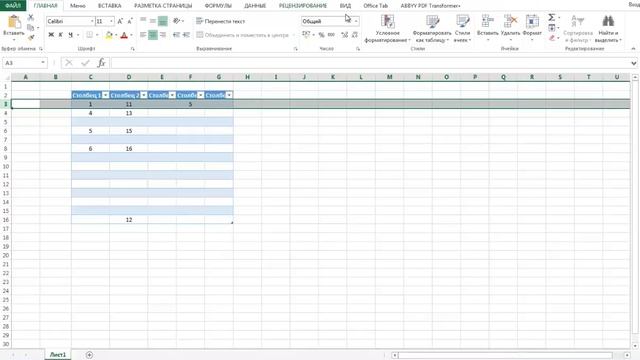Click the Fill down icon in the Editing group
Viewport: 640px width, 360px height.
pos(551,28)
